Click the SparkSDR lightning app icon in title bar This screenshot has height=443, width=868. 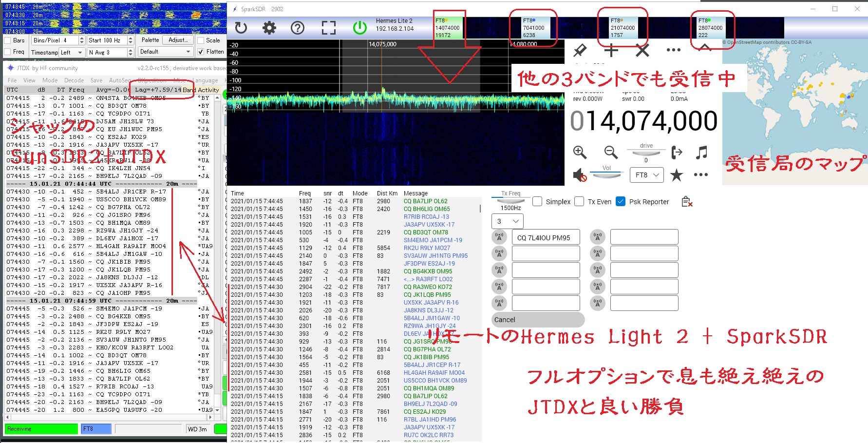(x=235, y=9)
